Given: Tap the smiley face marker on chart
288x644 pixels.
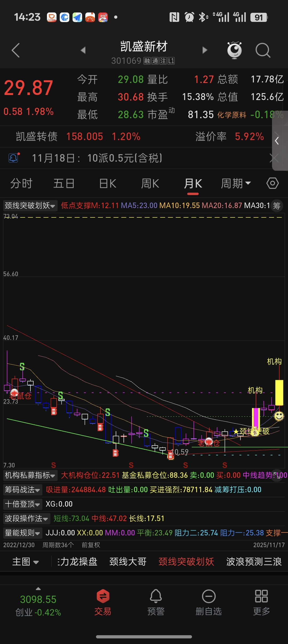Looking at the screenshot, I should click(279, 416).
